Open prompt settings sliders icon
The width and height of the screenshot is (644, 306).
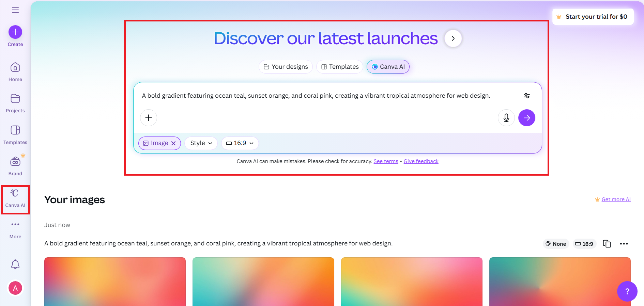point(527,96)
